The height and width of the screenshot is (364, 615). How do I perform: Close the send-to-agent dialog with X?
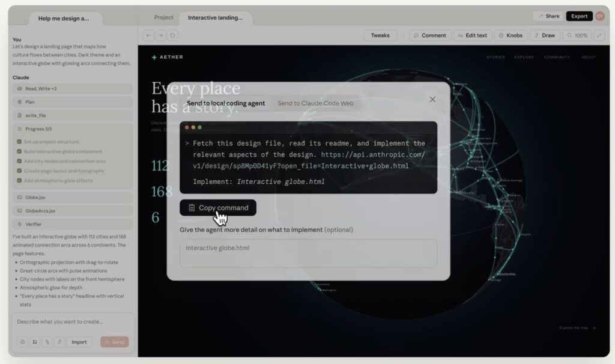point(432,100)
